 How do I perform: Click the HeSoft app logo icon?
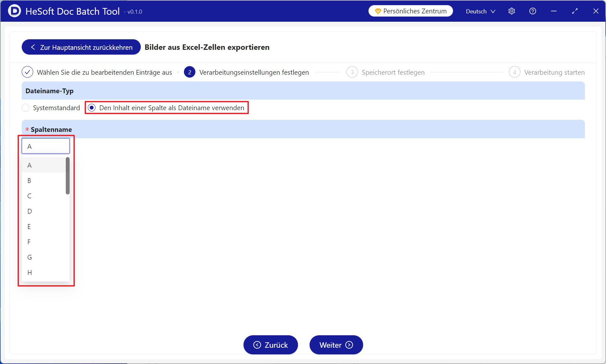(14, 11)
